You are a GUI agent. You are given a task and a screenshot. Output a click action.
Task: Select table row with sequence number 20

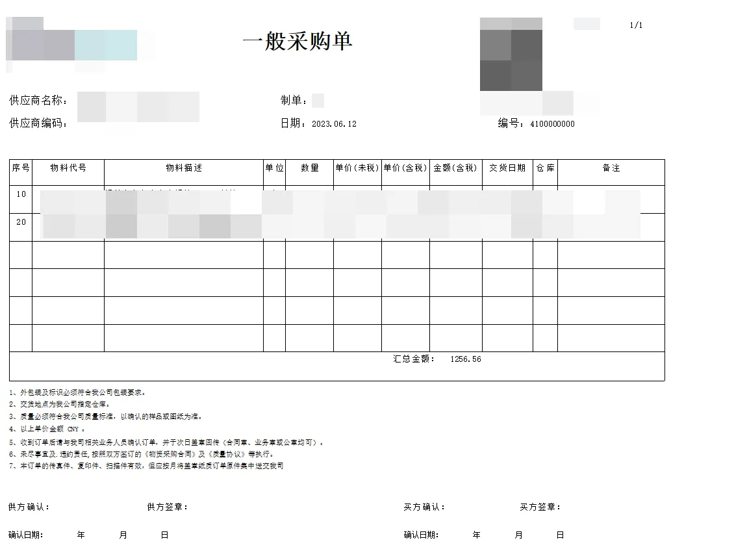coord(21,222)
